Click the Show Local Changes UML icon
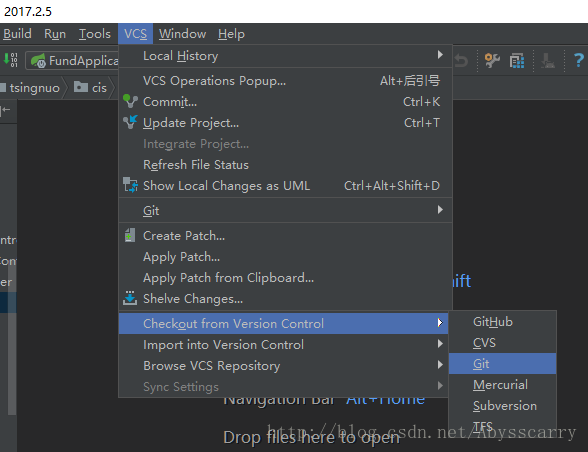This screenshot has width=588, height=452. (130, 185)
